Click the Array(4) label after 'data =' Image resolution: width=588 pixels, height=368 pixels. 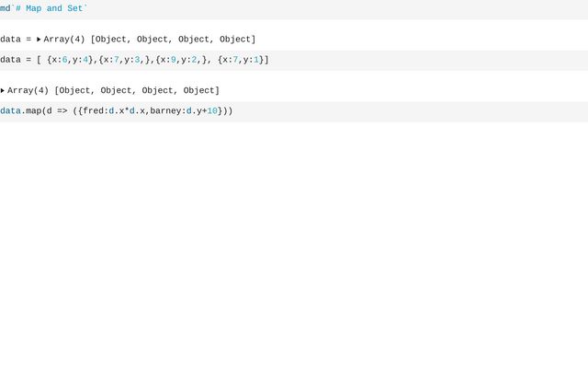pos(64,39)
